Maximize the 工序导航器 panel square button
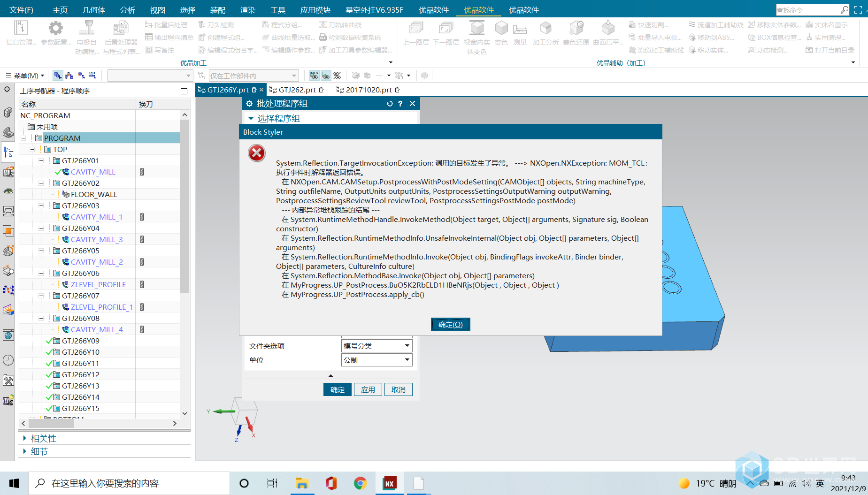This screenshot has height=495, width=868. 184,91
